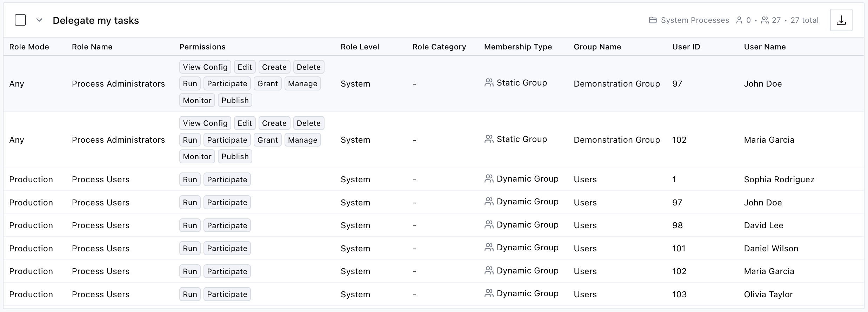This screenshot has height=312, width=868.
Task: Click 'Create' tag in Maria Garcia's admin row
Action: (274, 123)
